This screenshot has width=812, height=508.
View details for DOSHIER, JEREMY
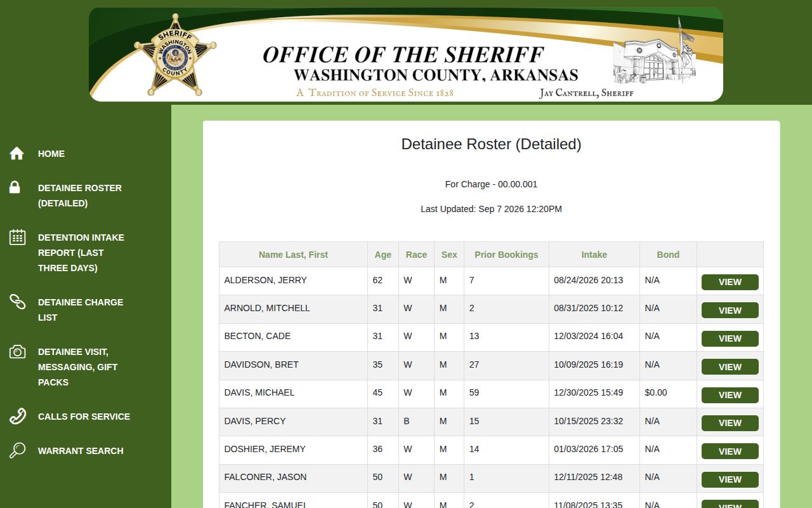click(730, 451)
